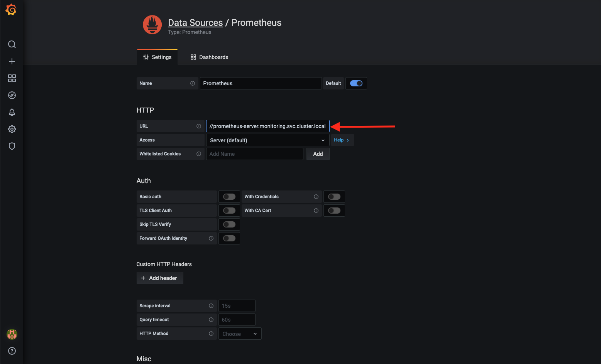Switch to the Dashboards tab
The image size is (601, 364).
pos(209,57)
